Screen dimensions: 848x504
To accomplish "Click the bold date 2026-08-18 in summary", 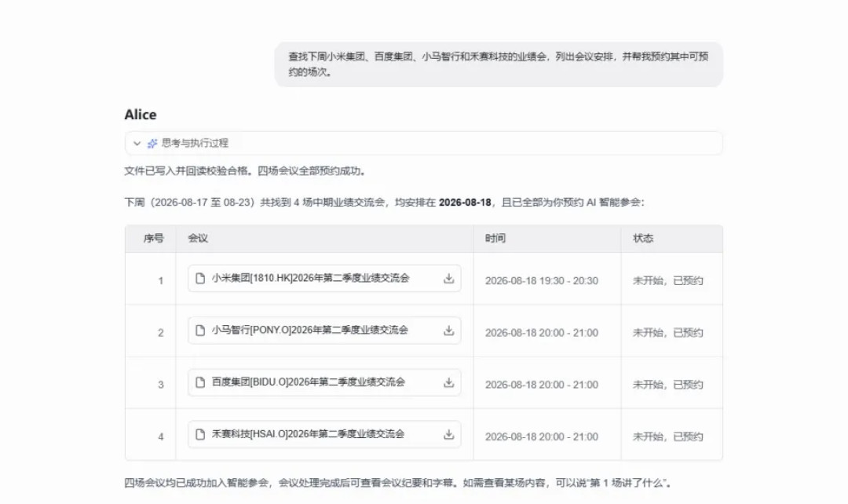I will pos(465,203).
